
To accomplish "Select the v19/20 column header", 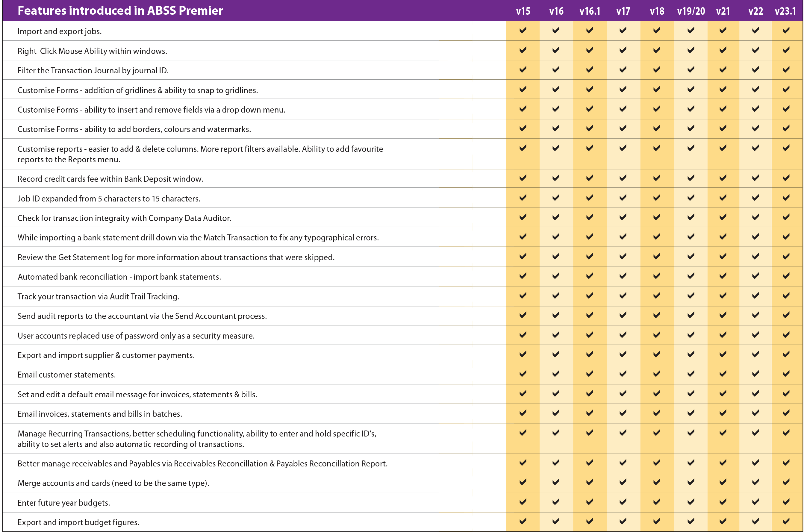I will coord(691,11).
